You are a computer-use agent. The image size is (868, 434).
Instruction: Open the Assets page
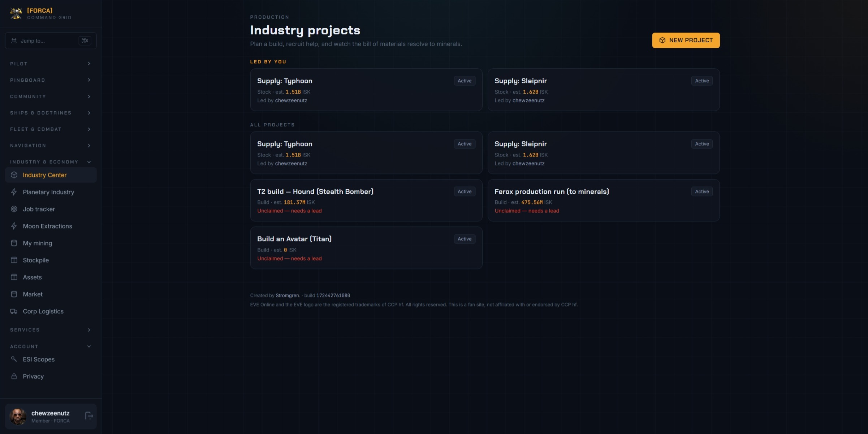pyautogui.click(x=51, y=277)
